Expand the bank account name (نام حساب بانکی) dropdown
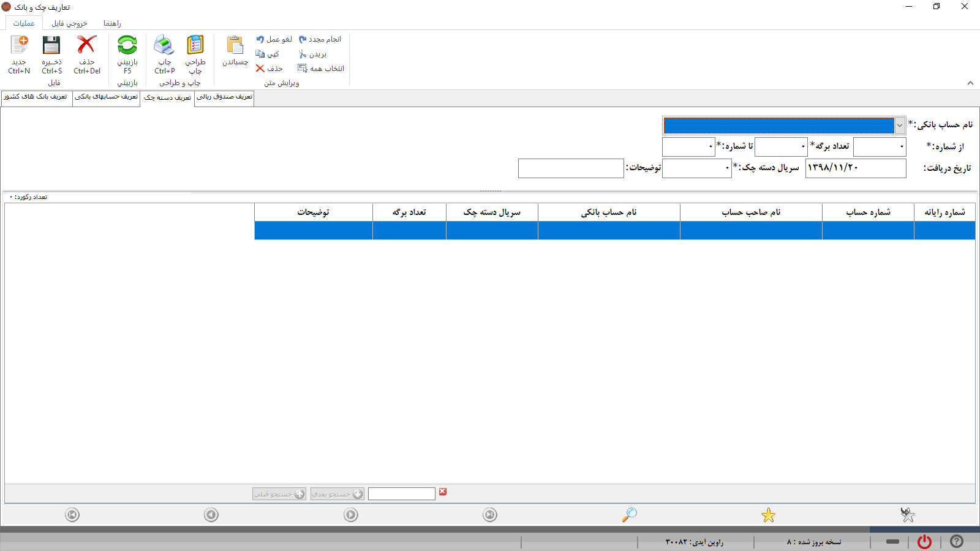 click(x=900, y=126)
